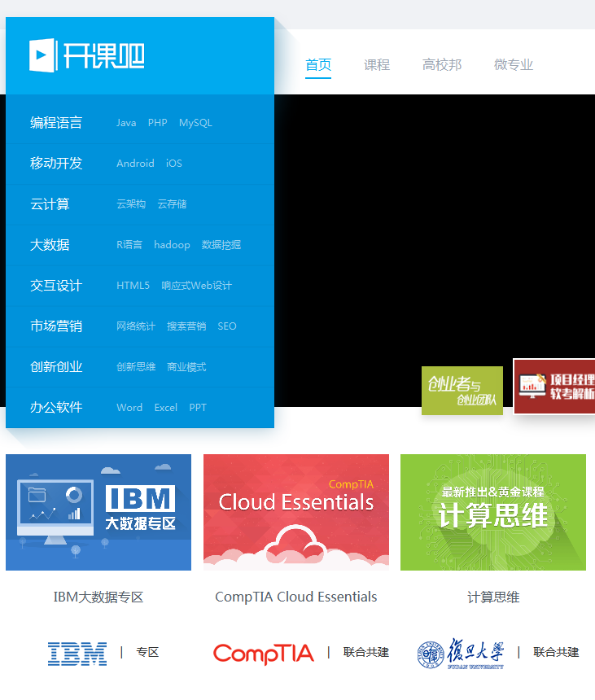Click the 响应式Web设计 link
The image size is (595, 700).
click(196, 285)
